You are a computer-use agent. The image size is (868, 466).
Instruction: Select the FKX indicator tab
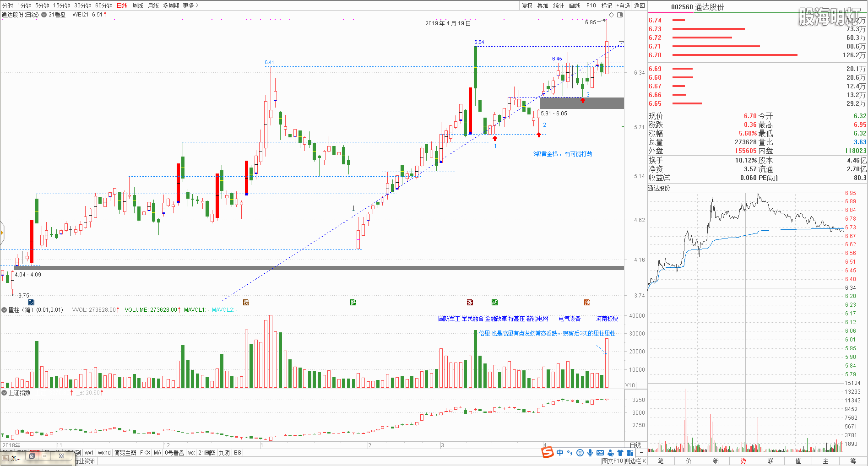click(x=145, y=453)
